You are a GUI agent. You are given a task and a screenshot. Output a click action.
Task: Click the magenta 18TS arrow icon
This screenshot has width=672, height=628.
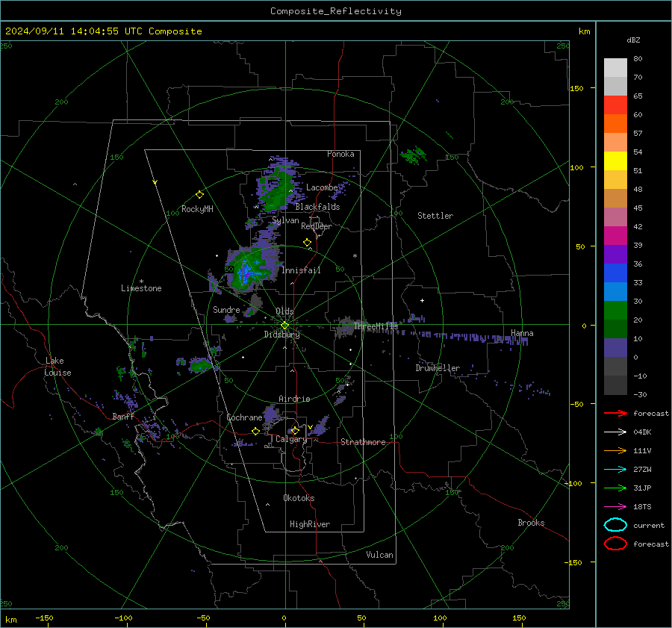click(615, 507)
